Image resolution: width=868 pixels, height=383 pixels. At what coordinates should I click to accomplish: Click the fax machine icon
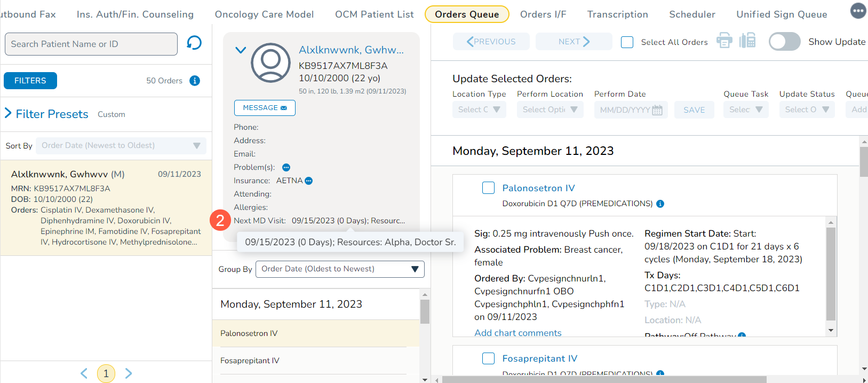tap(747, 41)
